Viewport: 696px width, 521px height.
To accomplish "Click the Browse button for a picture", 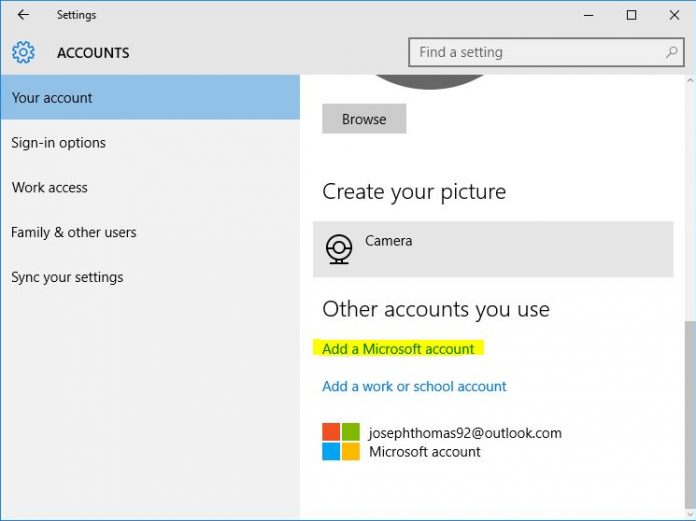I will click(364, 119).
